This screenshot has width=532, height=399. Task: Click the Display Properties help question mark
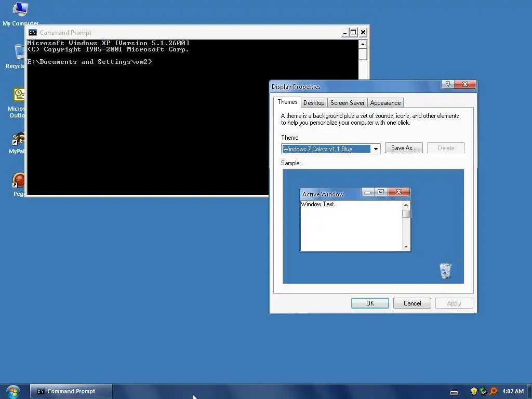point(447,84)
